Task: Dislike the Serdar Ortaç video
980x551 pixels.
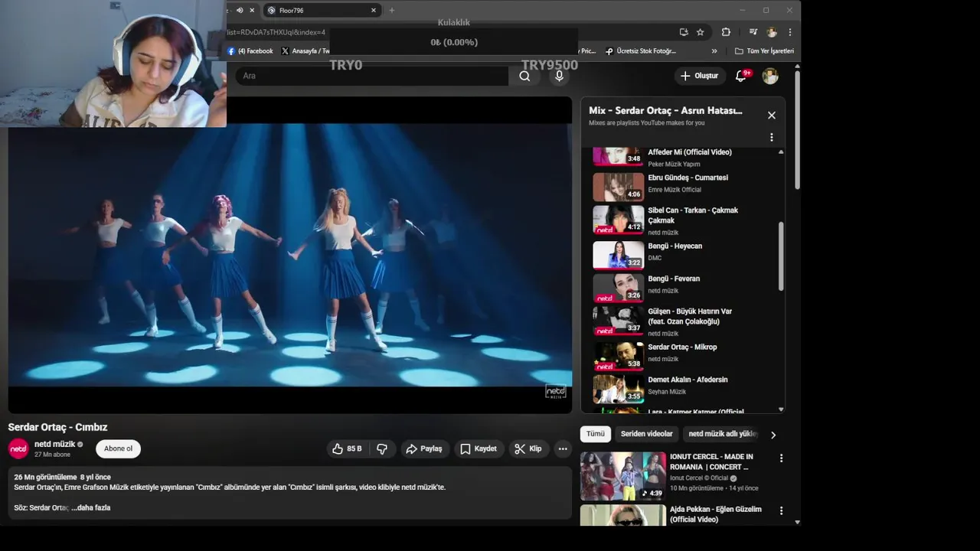Action: coord(382,449)
